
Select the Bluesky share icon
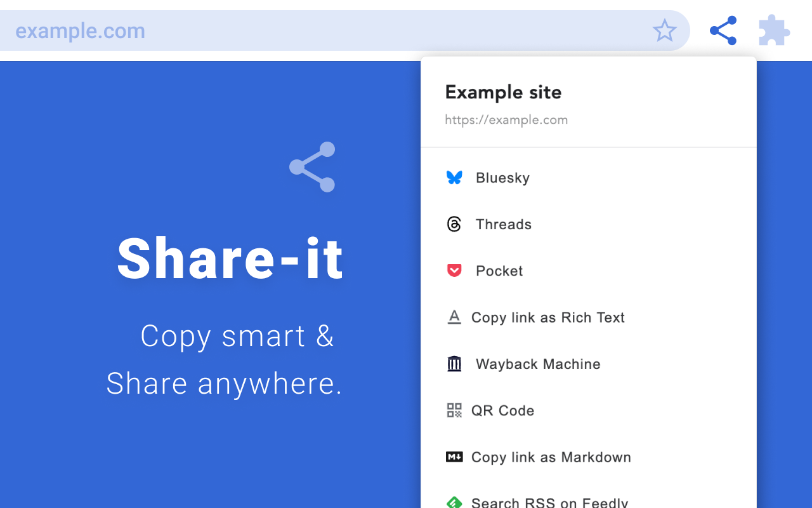click(454, 178)
